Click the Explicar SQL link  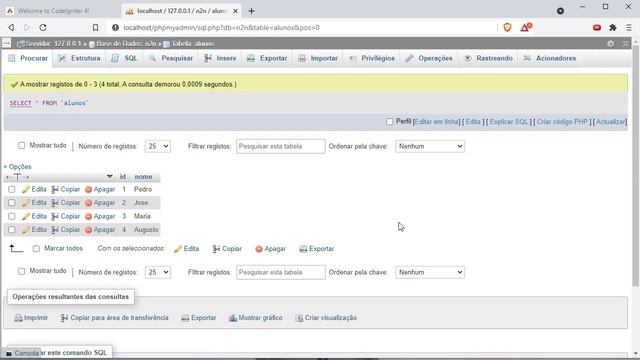click(x=509, y=122)
